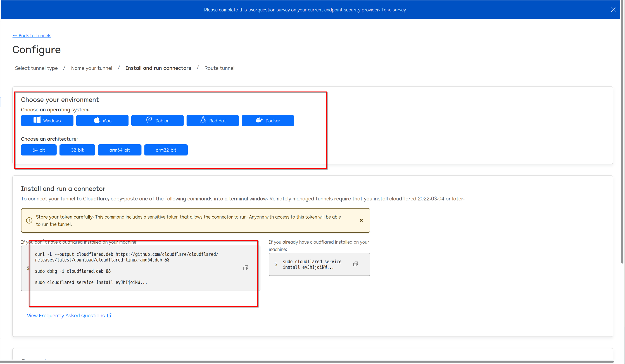This screenshot has width=625, height=364.
Task: Click the Install and run connectors step
Action: (x=158, y=68)
